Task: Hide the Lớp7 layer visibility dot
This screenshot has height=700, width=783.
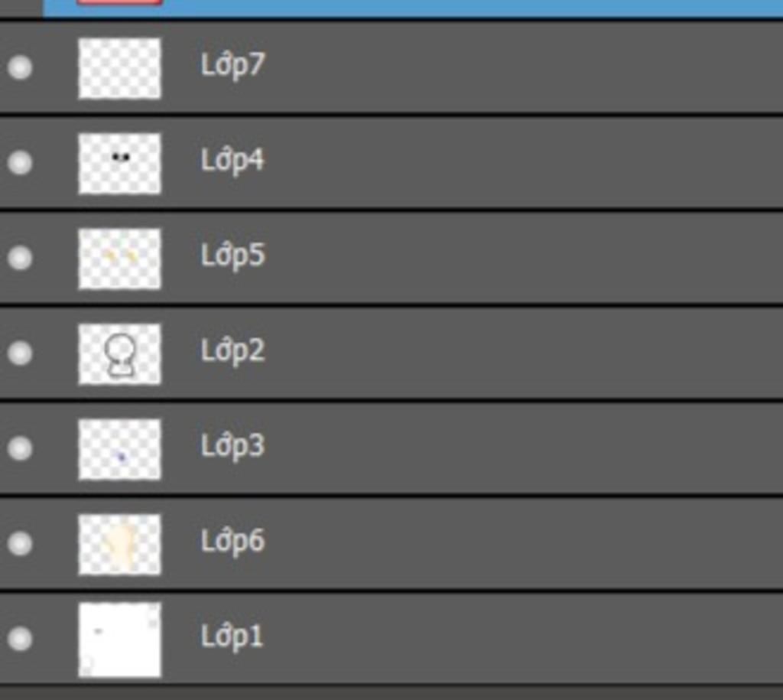Action: pyautogui.click(x=20, y=67)
